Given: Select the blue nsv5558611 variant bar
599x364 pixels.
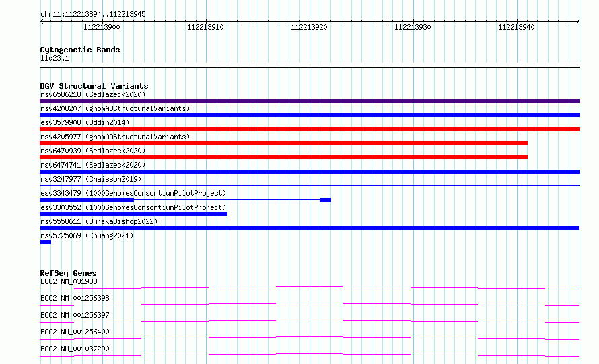Looking at the screenshot, I should [310, 228].
